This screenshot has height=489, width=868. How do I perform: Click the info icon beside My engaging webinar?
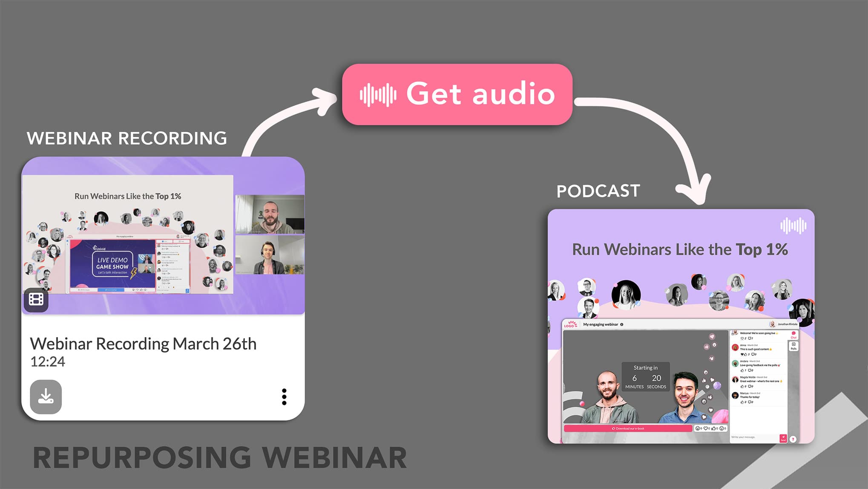[x=622, y=324]
